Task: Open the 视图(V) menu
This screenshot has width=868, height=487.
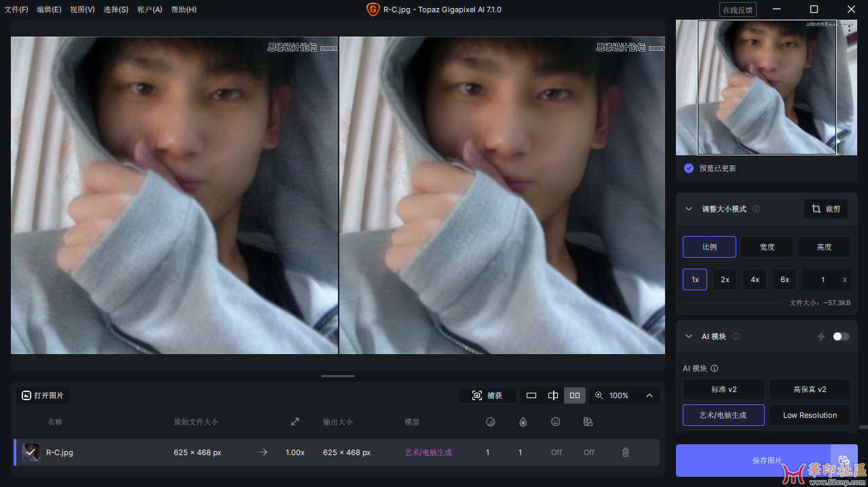Action: pyautogui.click(x=82, y=9)
